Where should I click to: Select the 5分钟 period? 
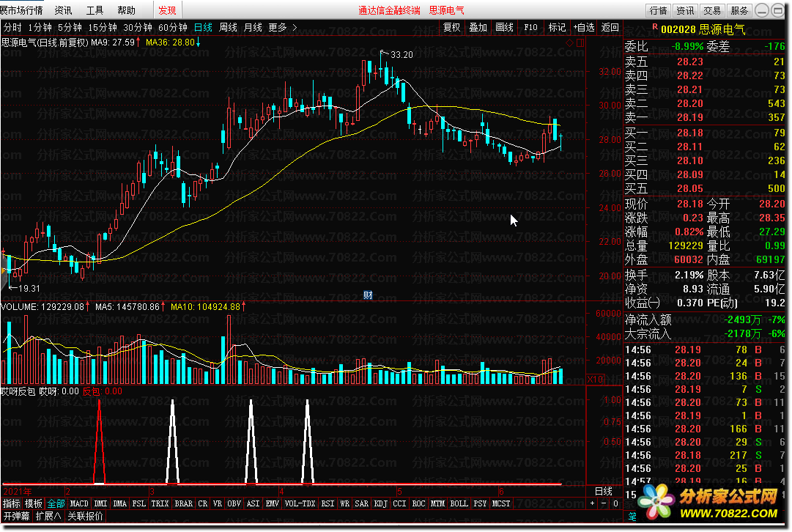pyautogui.click(x=70, y=27)
